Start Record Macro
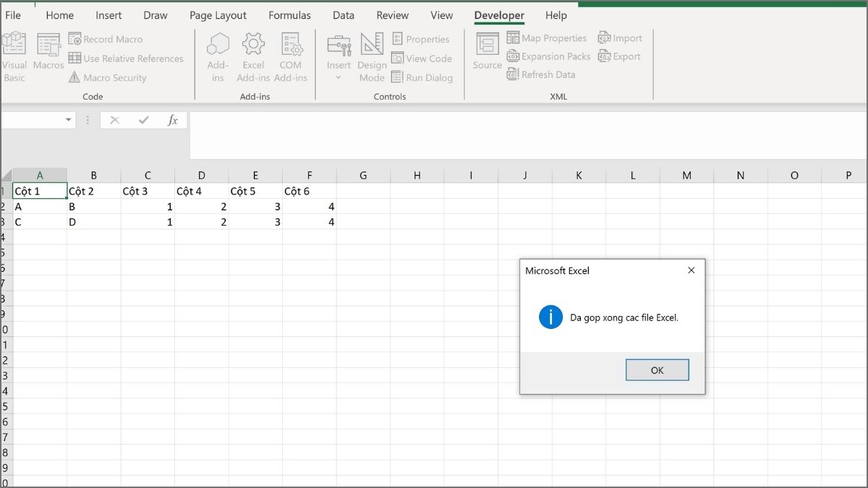This screenshot has width=868, height=488. pos(106,39)
